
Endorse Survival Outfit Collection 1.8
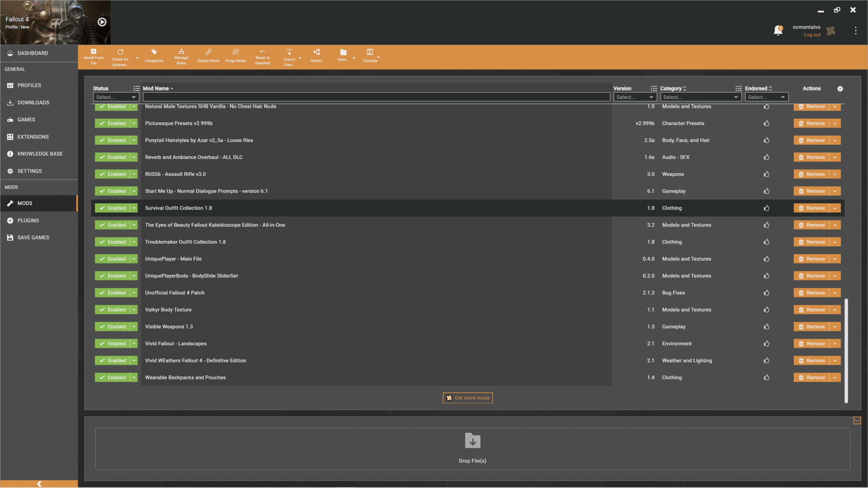tap(767, 208)
